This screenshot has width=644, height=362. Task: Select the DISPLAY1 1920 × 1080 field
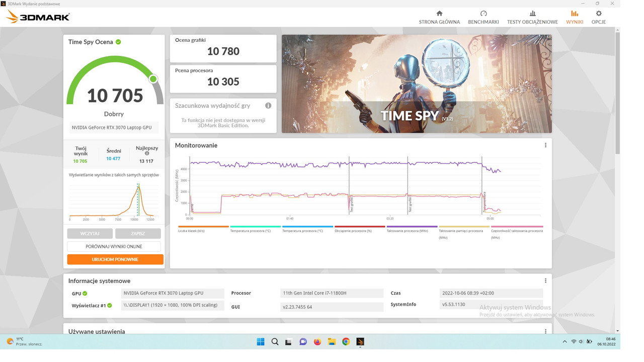173,305
